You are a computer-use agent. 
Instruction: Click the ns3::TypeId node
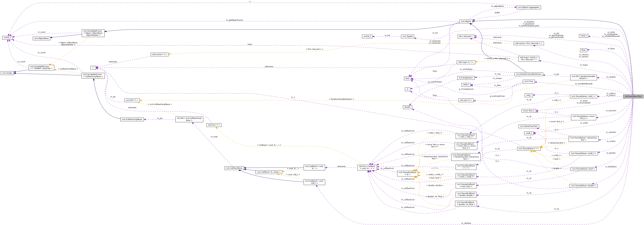(x=408, y=37)
